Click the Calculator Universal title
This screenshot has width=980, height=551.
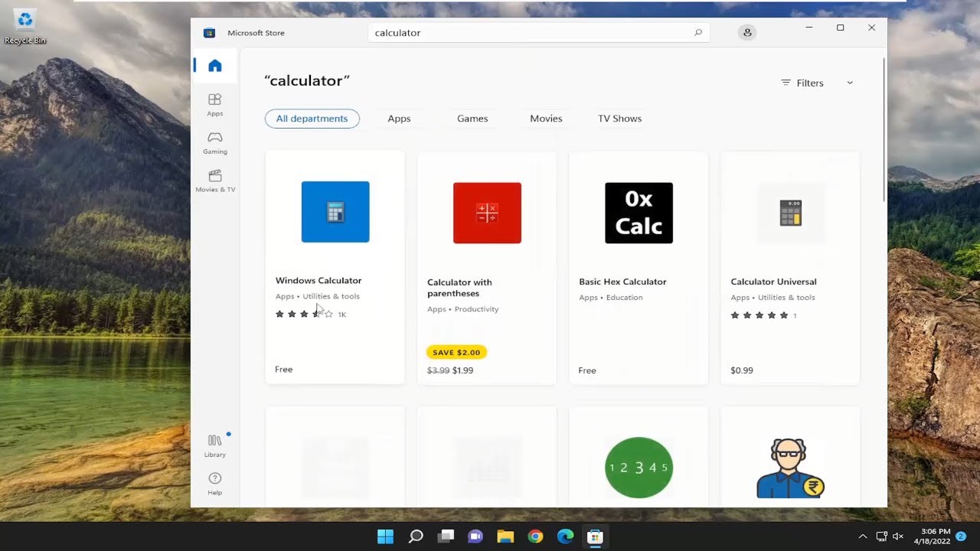click(x=773, y=282)
